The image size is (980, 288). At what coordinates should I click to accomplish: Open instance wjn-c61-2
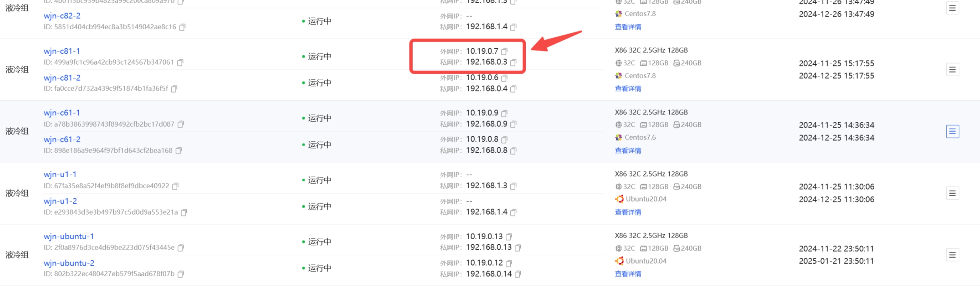point(62,140)
